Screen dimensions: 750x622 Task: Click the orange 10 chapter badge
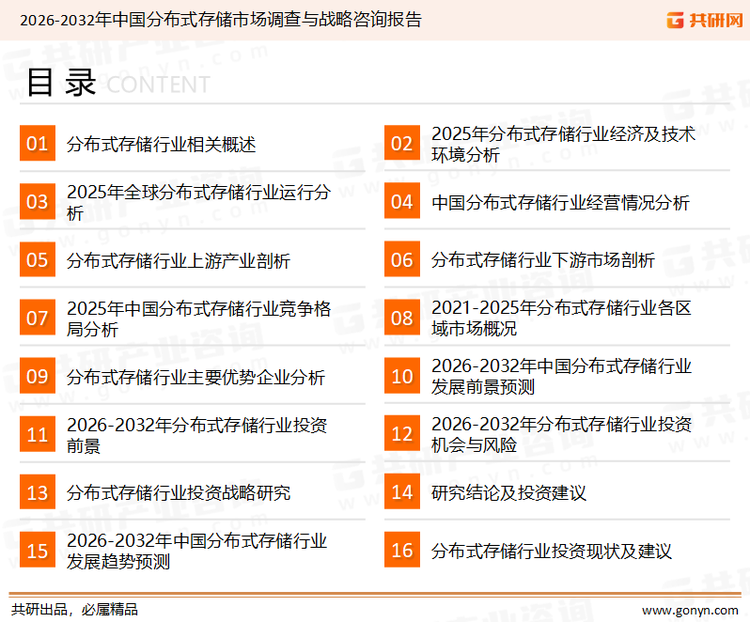coord(402,376)
